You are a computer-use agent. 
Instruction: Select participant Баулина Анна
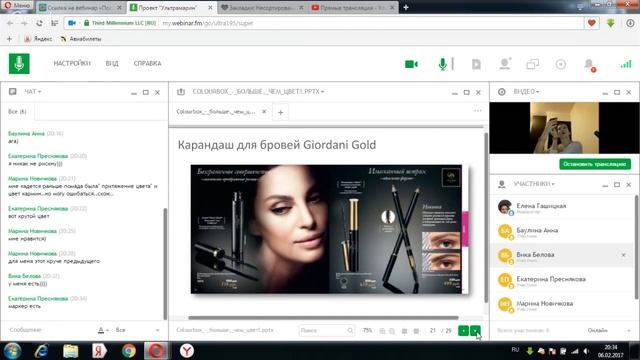(x=562, y=231)
